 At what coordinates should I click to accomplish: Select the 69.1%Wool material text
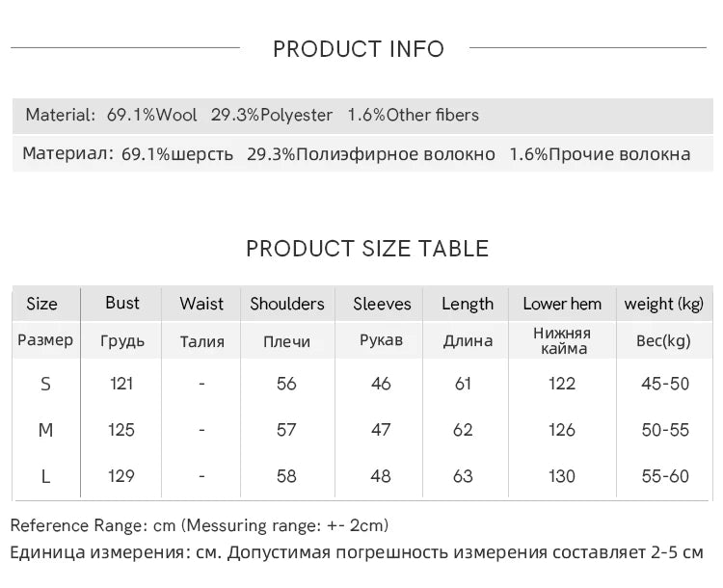point(151,115)
